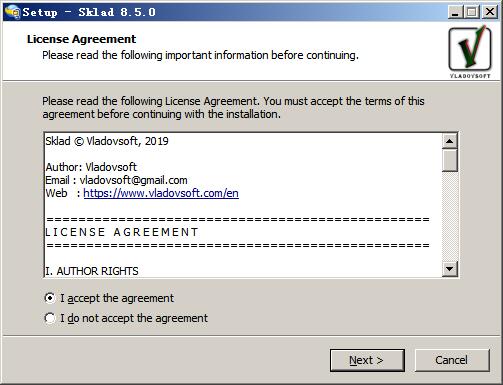
Task: Click the Vladovsoft checkmark logo
Action: [x=470, y=52]
